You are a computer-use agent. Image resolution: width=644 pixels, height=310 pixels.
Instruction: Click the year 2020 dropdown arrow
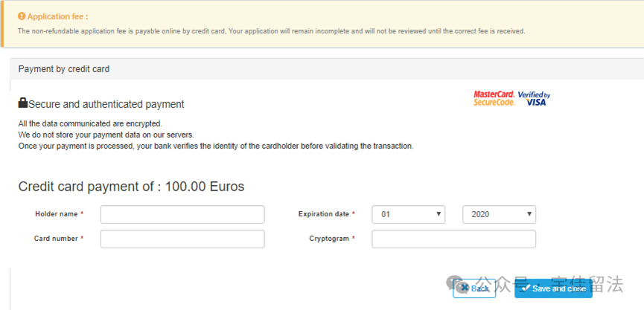coord(529,214)
